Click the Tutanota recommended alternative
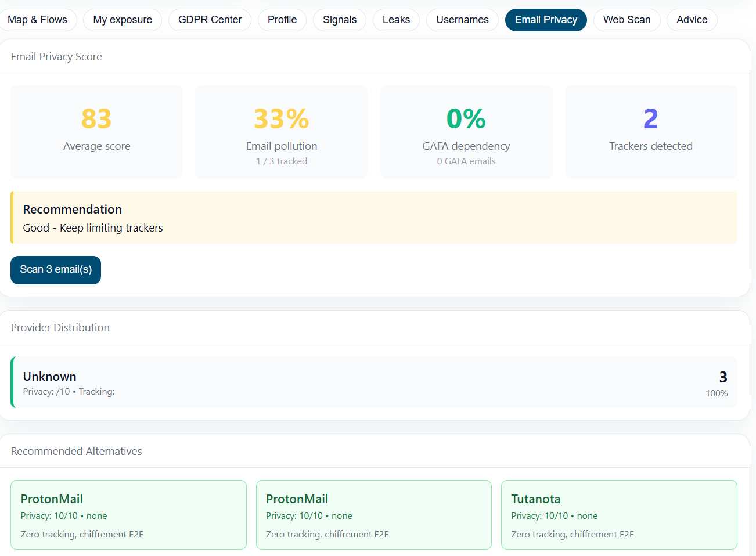 click(619, 515)
